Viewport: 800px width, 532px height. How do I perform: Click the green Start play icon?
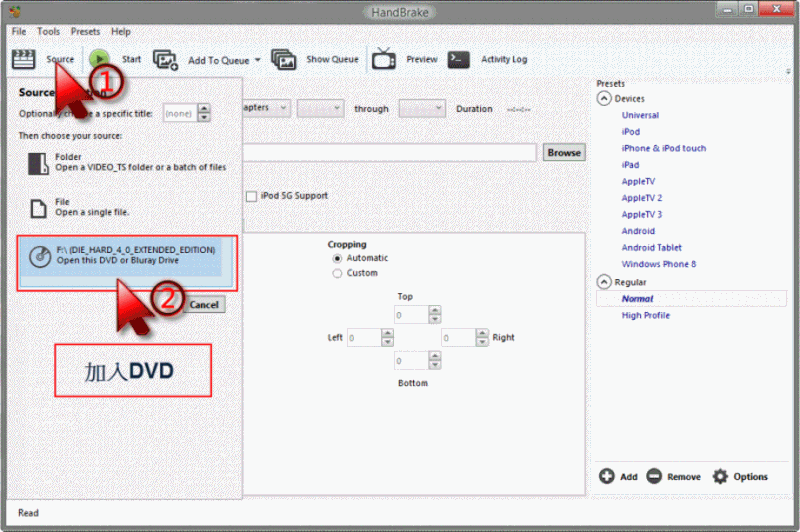point(99,59)
